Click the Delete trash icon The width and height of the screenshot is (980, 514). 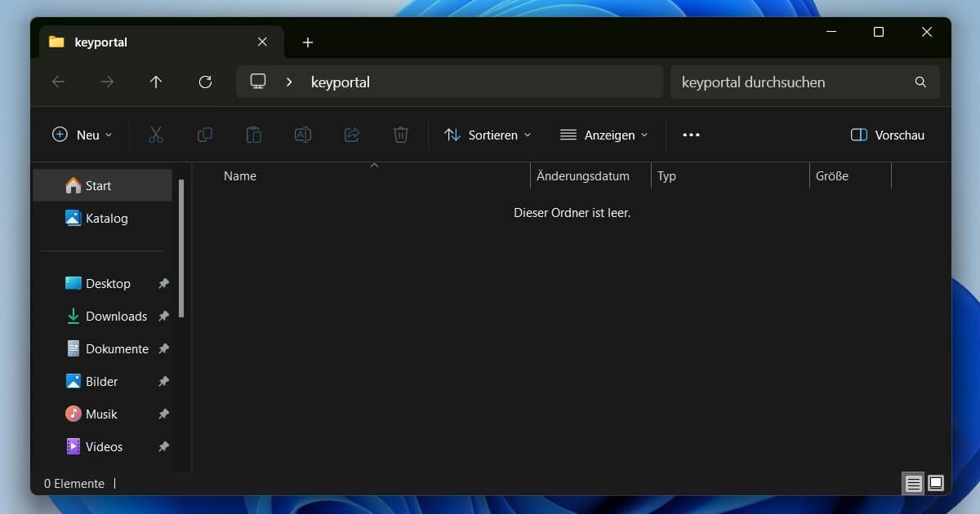pos(400,134)
